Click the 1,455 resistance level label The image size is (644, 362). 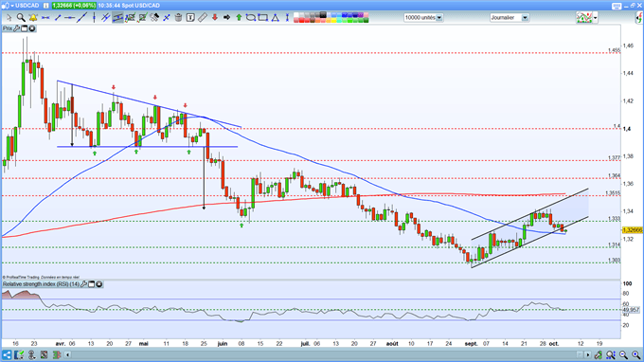[614, 50]
